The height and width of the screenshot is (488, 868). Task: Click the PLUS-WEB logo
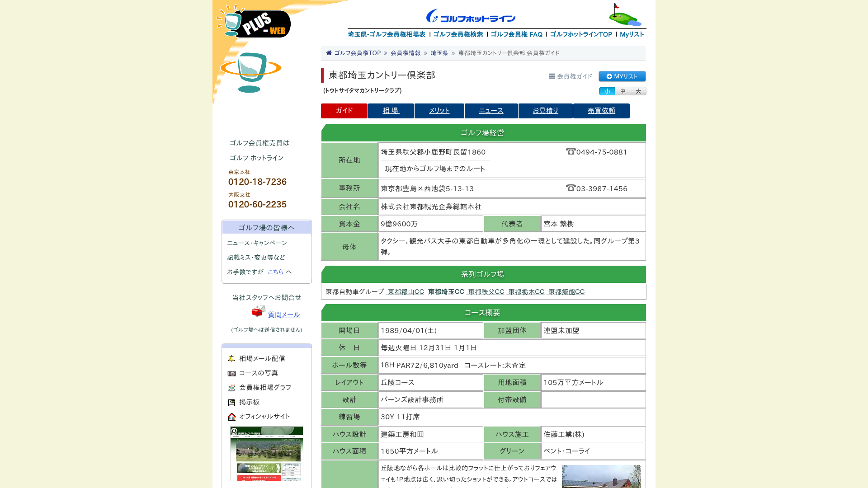click(254, 21)
